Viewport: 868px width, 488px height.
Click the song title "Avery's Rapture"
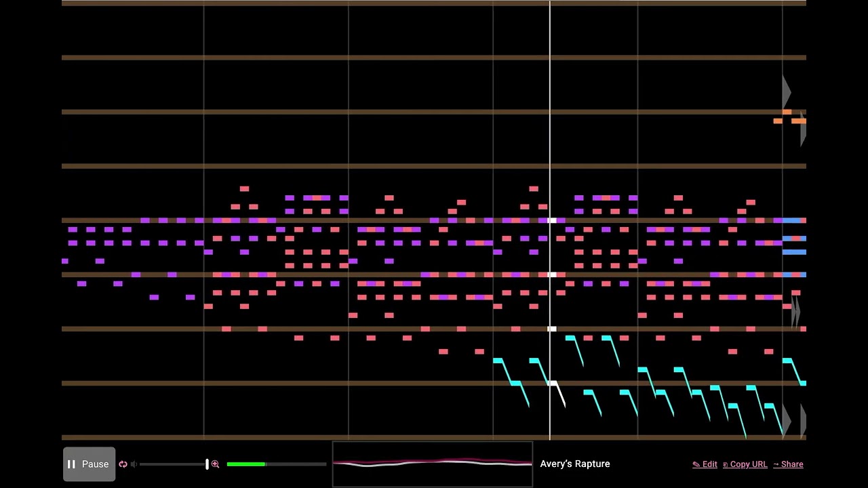coord(575,464)
